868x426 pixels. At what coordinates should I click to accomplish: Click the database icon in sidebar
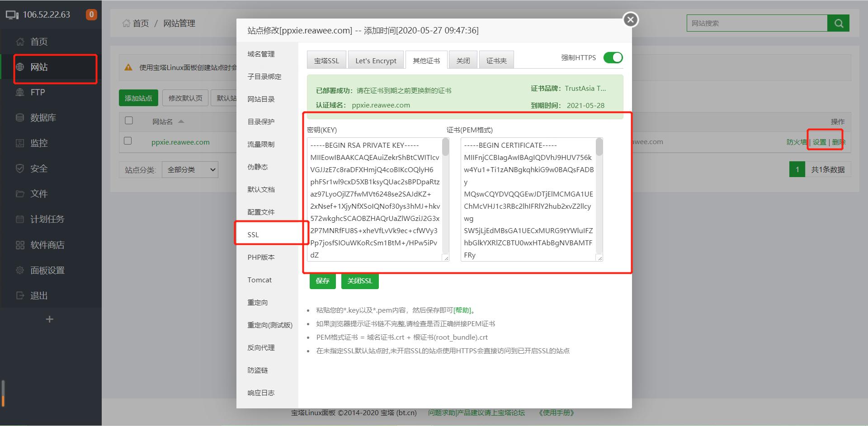(x=20, y=117)
